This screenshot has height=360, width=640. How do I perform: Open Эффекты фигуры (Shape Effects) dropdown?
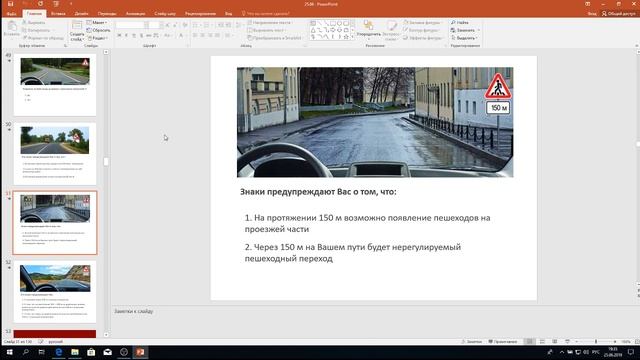(423, 38)
